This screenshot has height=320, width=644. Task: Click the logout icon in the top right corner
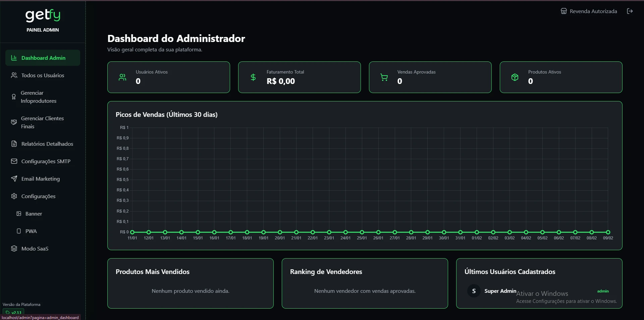[630, 11]
